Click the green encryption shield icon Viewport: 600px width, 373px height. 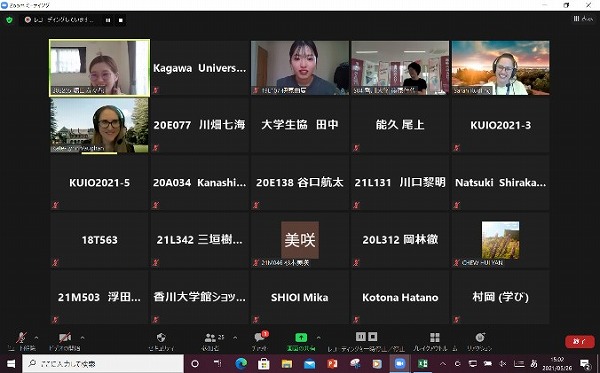(9, 20)
